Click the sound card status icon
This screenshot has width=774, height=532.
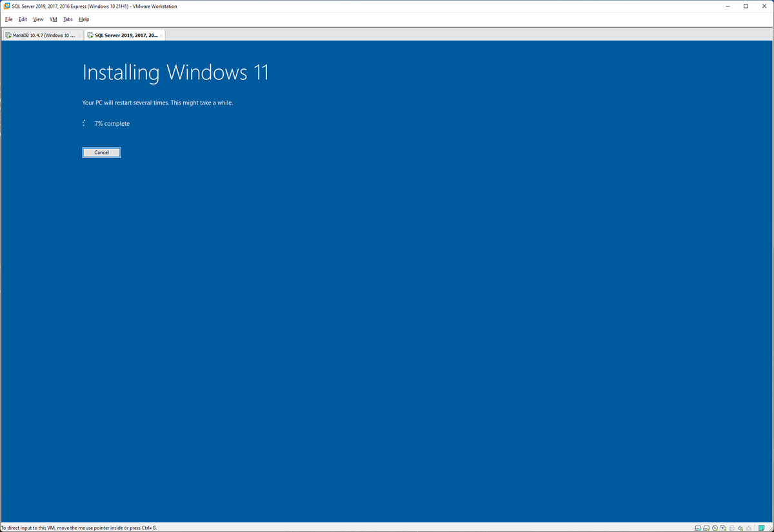tap(740, 528)
